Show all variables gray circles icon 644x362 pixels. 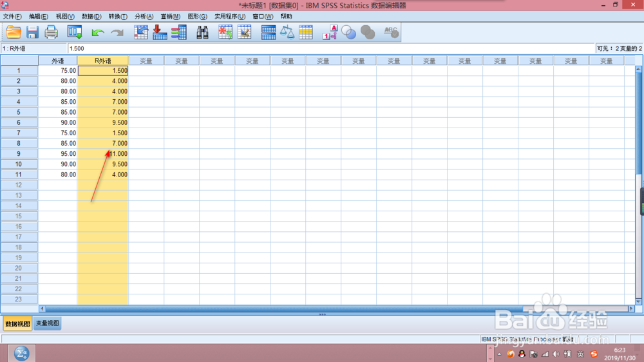click(368, 32)
